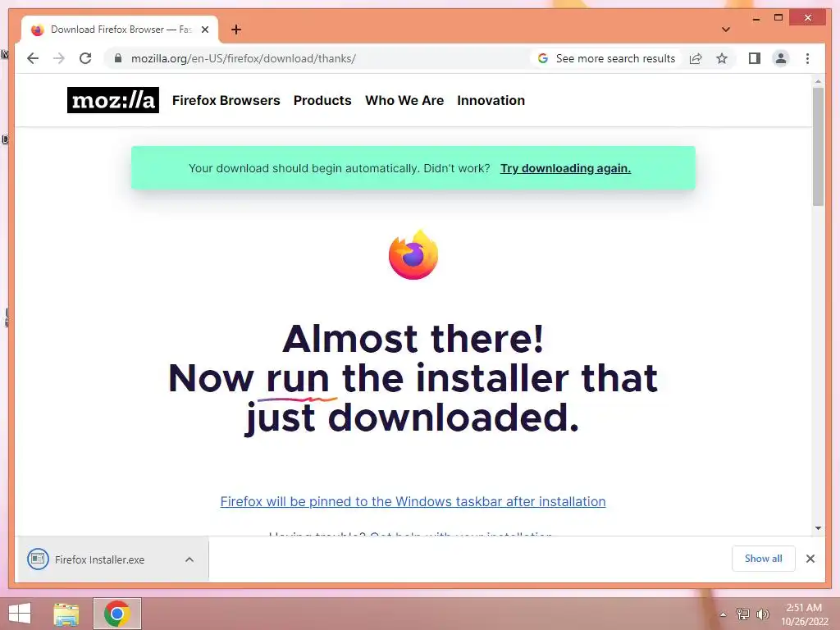This screenshot has width=840, height=630.
Task: Minimize the Chrome window
Action: 756,19
